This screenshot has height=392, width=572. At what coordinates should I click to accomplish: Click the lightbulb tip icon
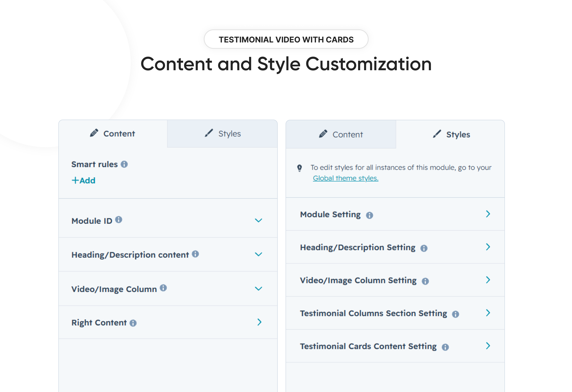[300, 168]
